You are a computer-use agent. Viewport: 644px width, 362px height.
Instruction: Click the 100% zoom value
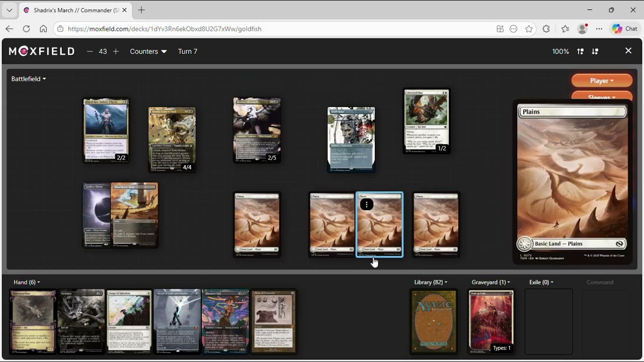coord(560,51)
